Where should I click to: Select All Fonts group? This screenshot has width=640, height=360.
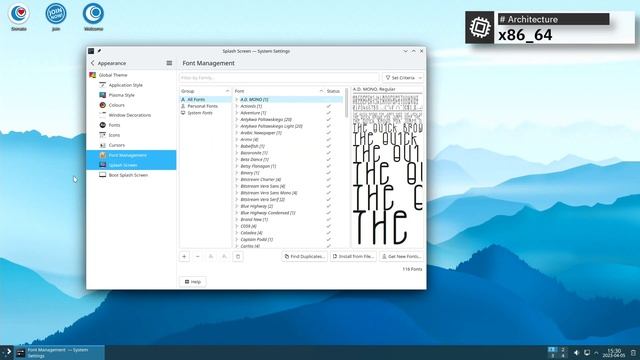pyautogui.click(x=206, y=100)
